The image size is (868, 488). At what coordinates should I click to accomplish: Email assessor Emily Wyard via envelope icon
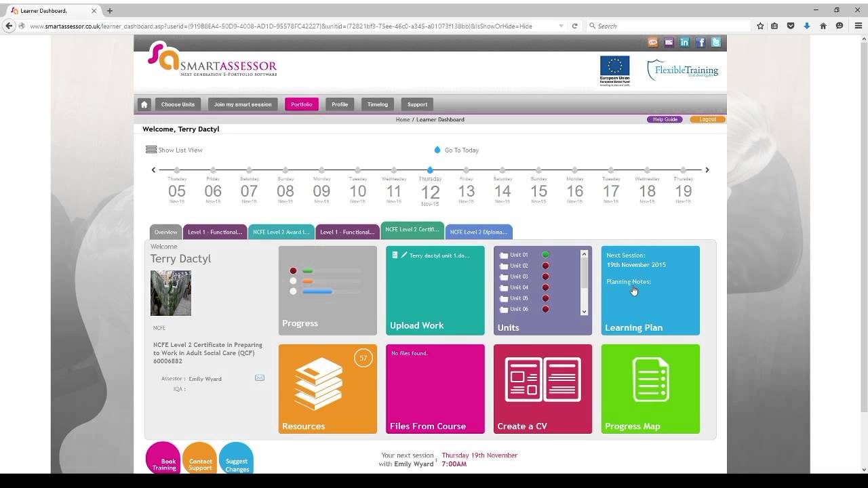[260, 378]
